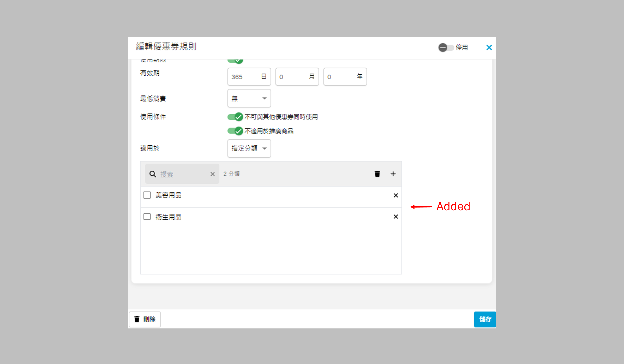This screenshot has height=364, width=624.
Task: Click the 年 validity input field
Action: 340,77
